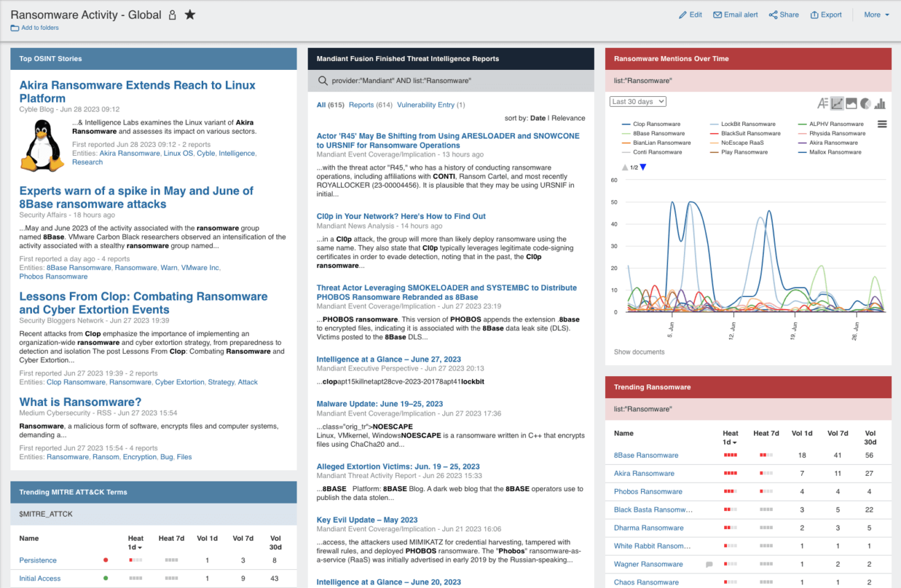901x588 pixels.
Task: Click the VMware Inc entity link
Action: (200, 267)
